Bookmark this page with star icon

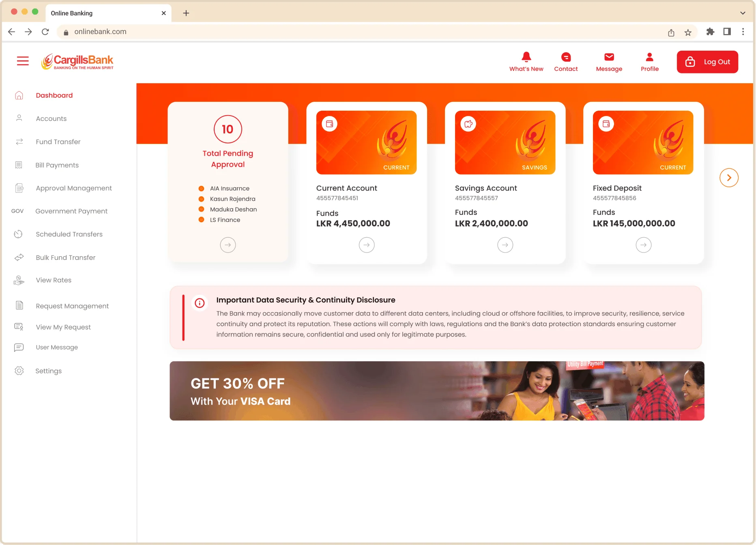(x=688, y=32)
